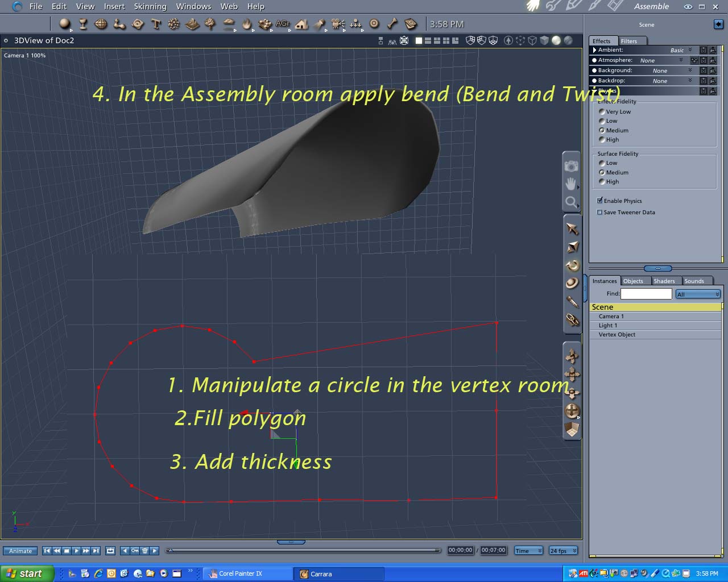Image resolution: width=728 pixels, height=582 pixels.
Task: Select the fire effect tool
Action: 246,24
